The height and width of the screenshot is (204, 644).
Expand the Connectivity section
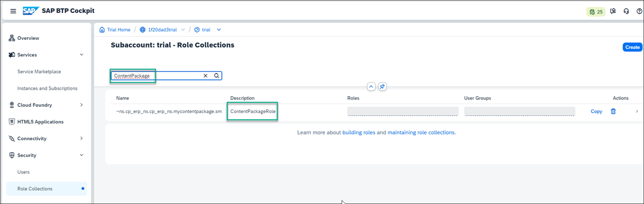(81, 139)
